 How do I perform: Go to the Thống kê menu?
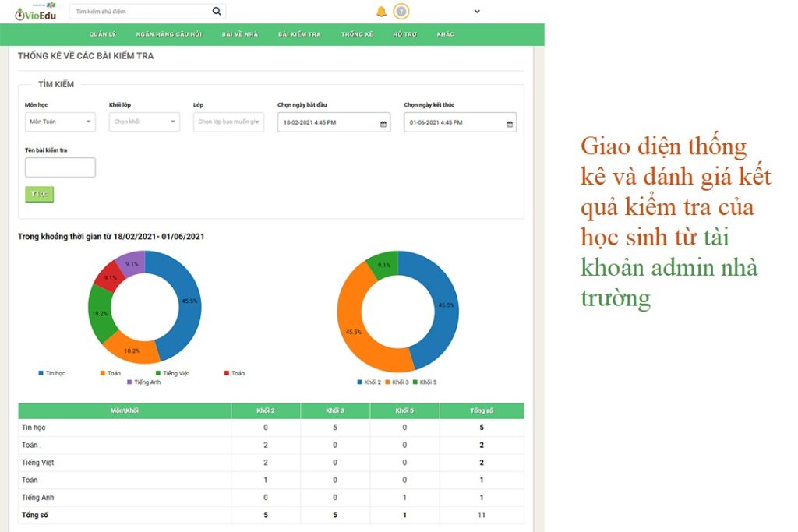point(357,35)
